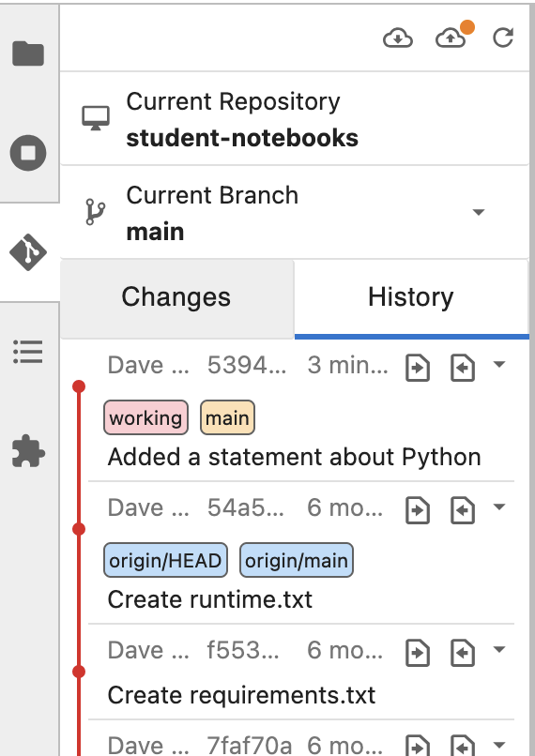Image resolution: width=535 pixels, height=756 pixels.
Task: Click the branch icon beside Current Branch
Action: click(x=96, y=212)
